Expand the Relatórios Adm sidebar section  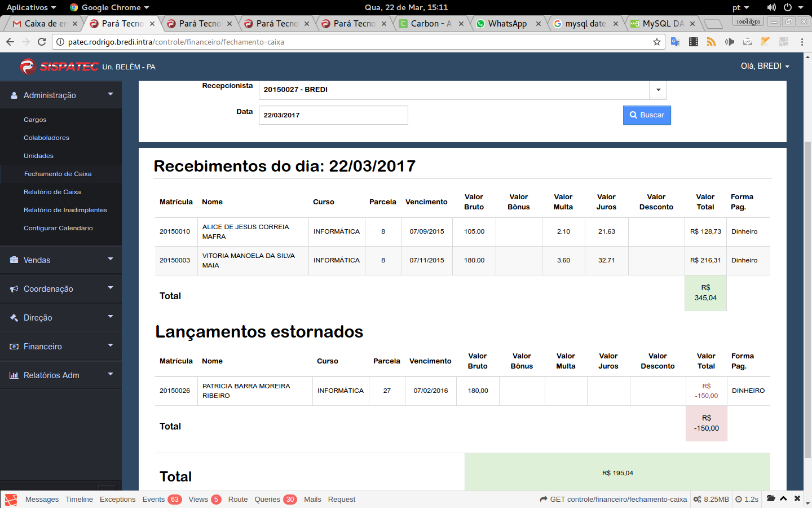[x=61, y=375]
